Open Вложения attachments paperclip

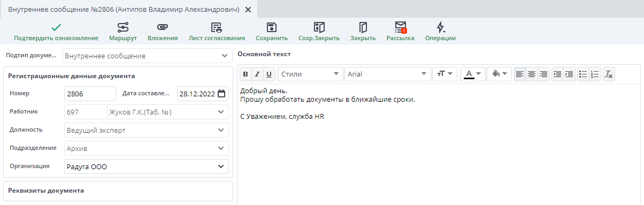click(163, 32)
